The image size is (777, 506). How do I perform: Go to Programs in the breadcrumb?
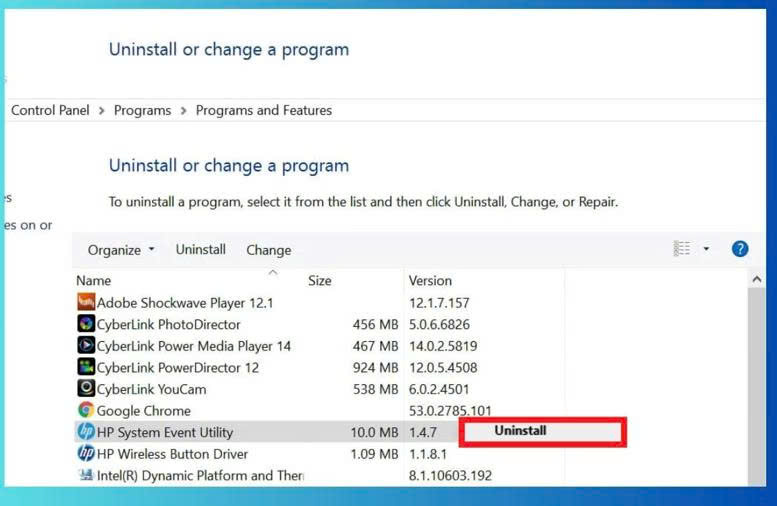point(142,110)
